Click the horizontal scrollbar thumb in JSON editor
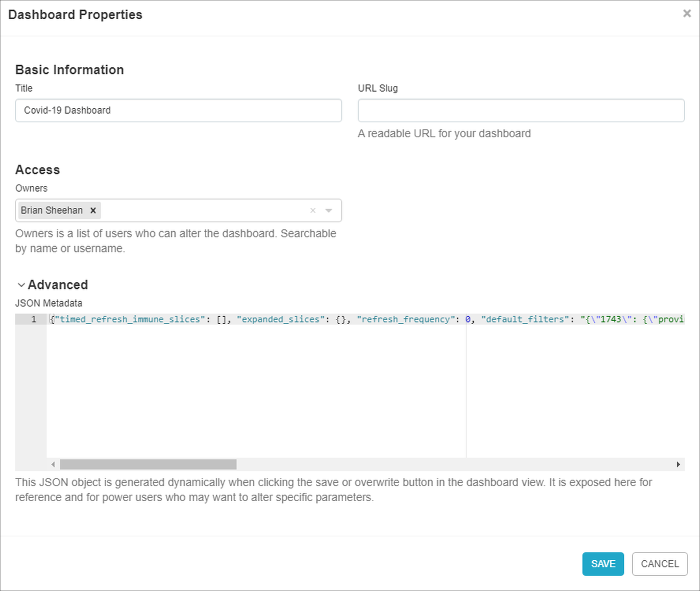The height and width of the screenshot is (591, 700). [148, 464]
